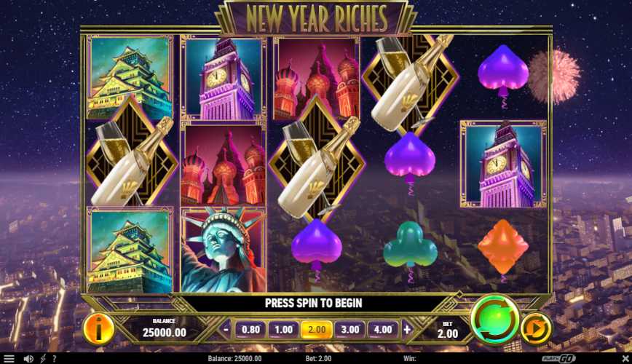Click the orange diamond balloon symbol

(x=503, y=248)
